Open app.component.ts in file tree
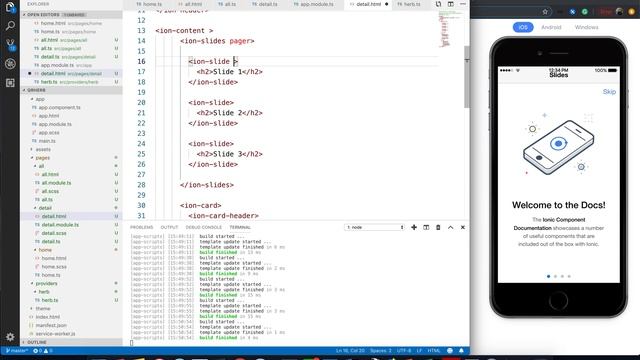The width and height of the screenshot is (640, 360). (60, 107)
